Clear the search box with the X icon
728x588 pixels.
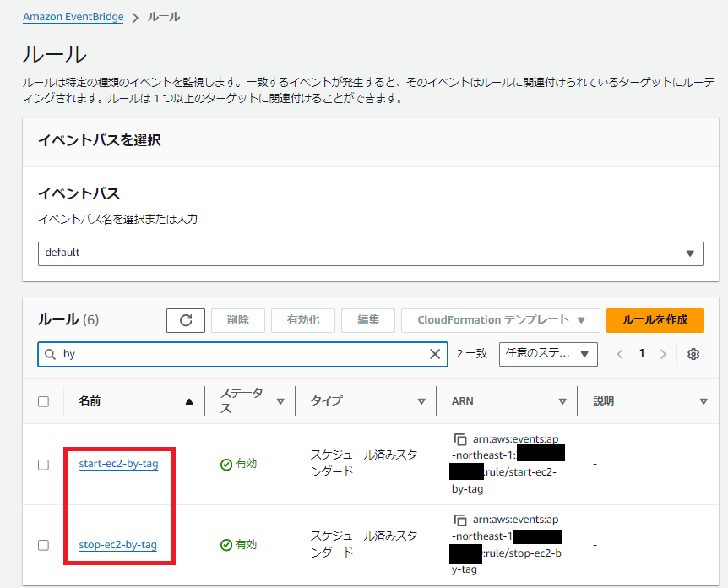pyautogui.click(x=435, y=354)
